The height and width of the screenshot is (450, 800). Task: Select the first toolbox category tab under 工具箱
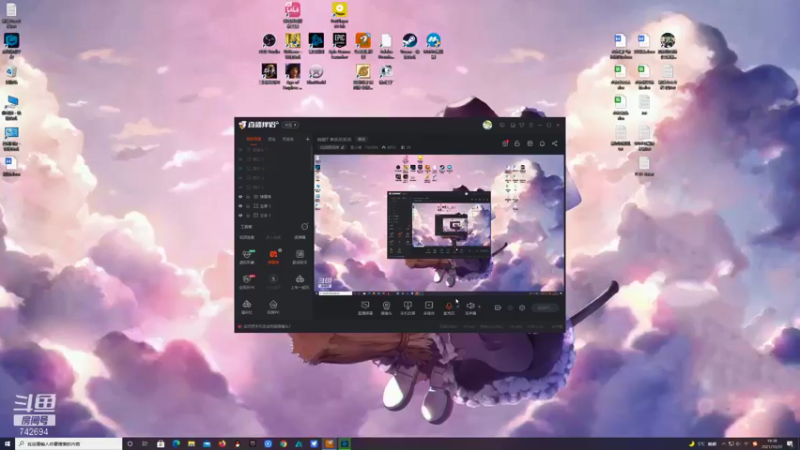(x=247, y=237)
